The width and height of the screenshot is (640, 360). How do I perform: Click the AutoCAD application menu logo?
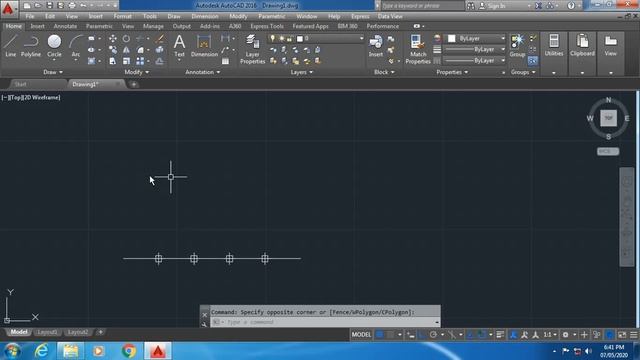tap(8, 8)
